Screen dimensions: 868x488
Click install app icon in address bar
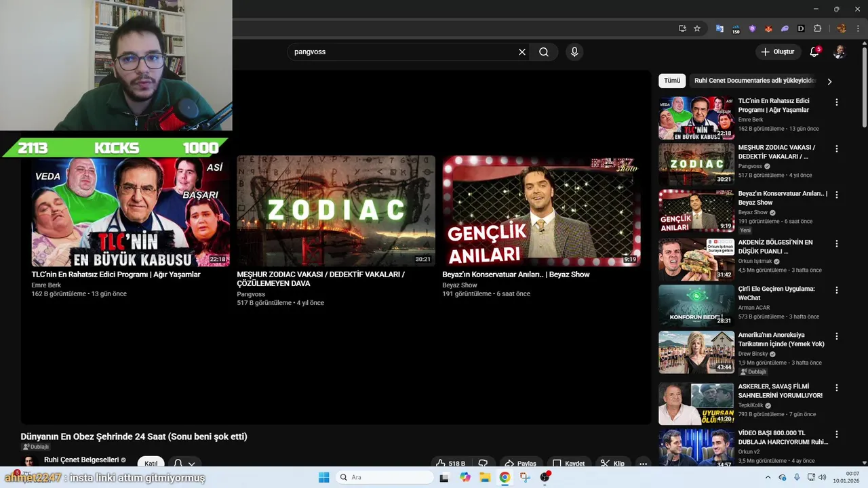(x=682, y=28)
